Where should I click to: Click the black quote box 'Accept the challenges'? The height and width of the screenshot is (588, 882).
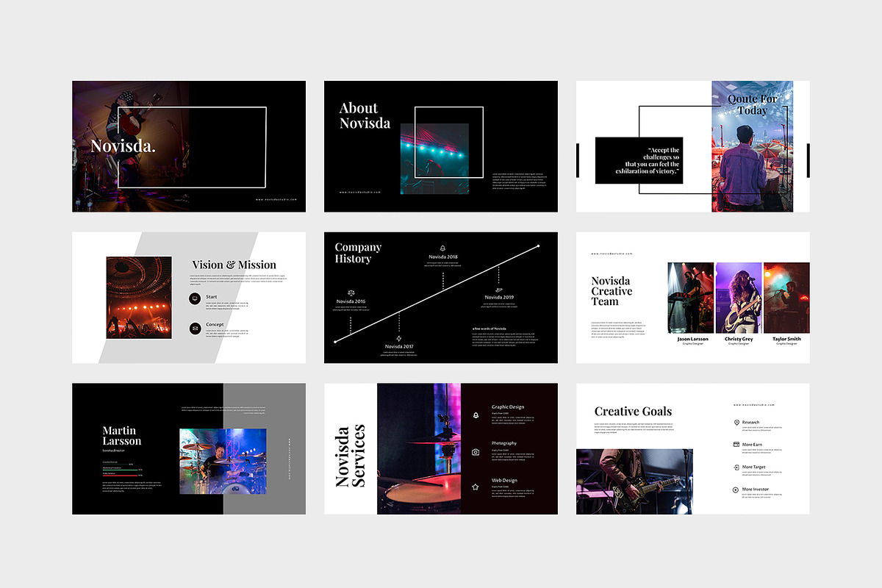tap(639, 160)
